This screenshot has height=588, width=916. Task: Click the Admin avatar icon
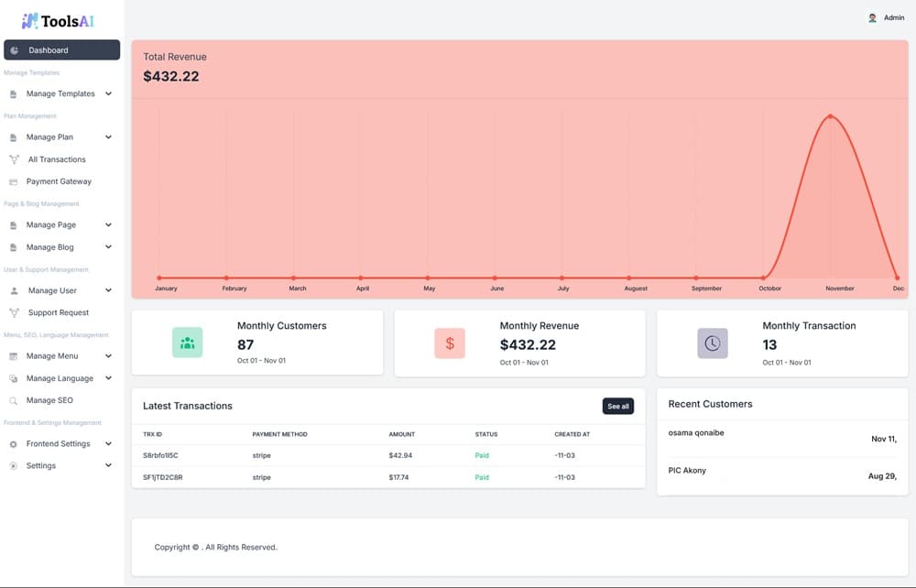pos(872,17)
